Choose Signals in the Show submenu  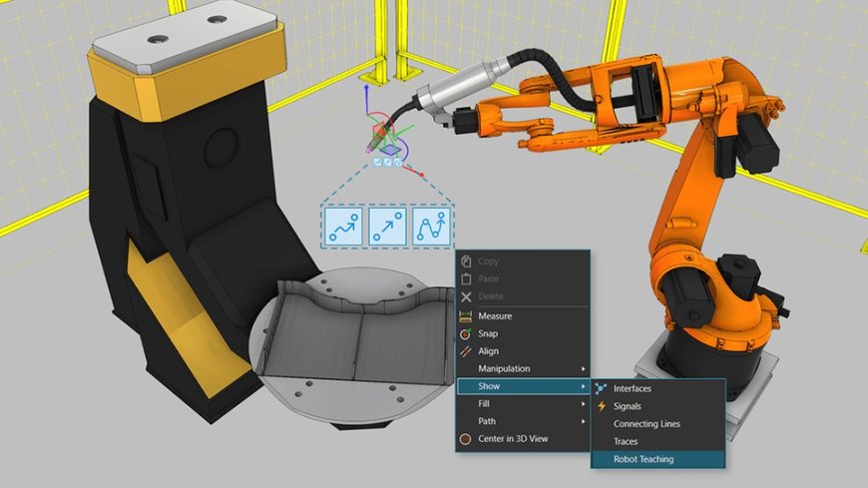tap(658, 406)
